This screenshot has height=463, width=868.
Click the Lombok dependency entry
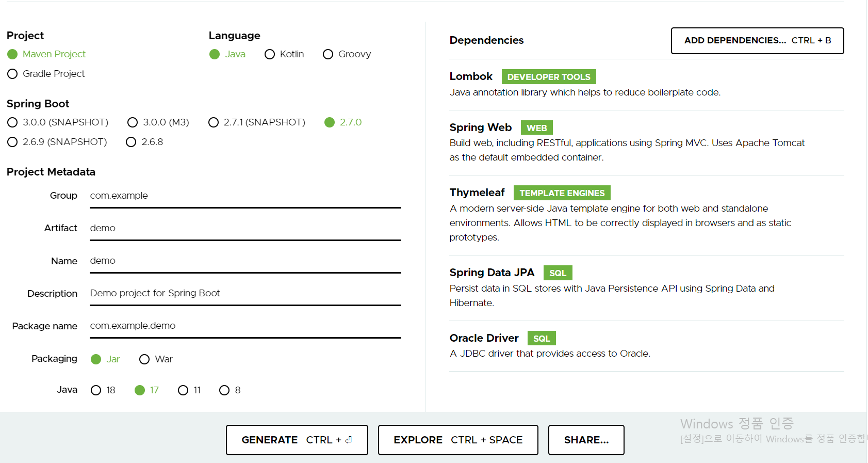click(647, 84)
